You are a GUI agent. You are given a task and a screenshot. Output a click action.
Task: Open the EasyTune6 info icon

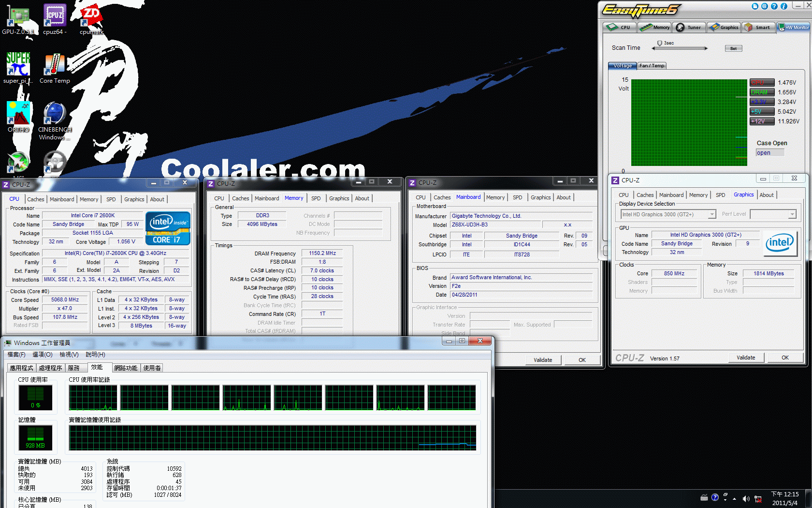784,6
